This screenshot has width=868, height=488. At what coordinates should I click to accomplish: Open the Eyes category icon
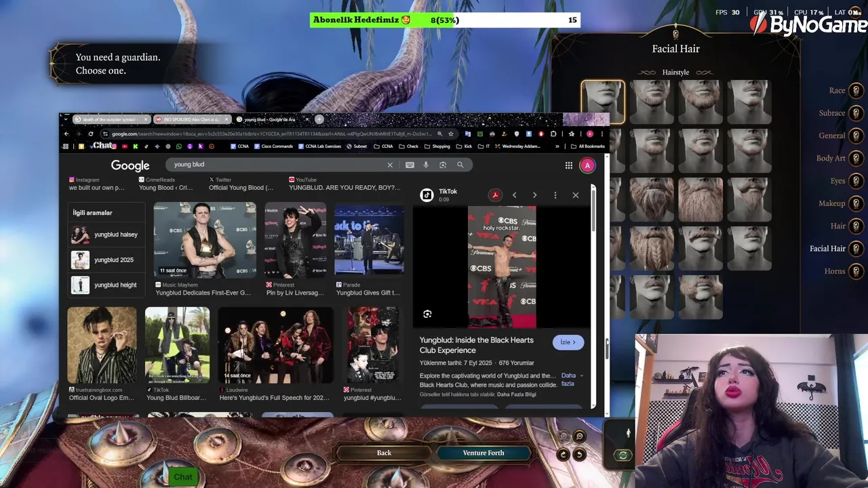856,181
